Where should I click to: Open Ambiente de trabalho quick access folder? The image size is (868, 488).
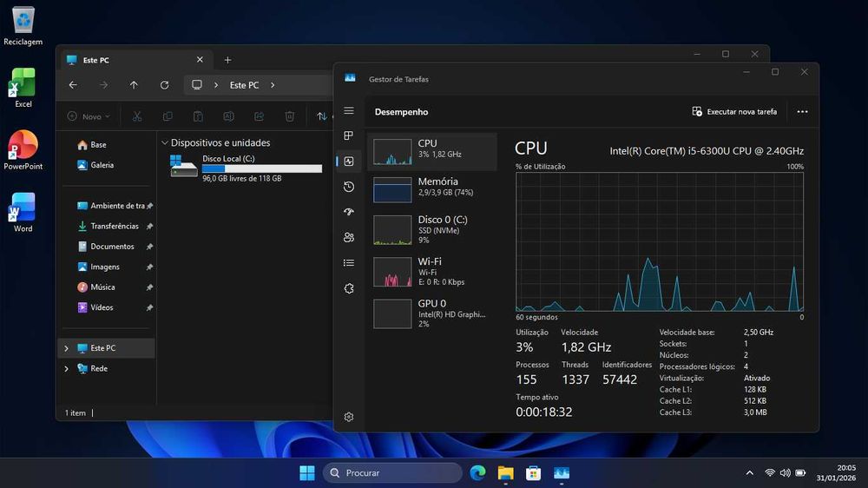coord(111,206)
